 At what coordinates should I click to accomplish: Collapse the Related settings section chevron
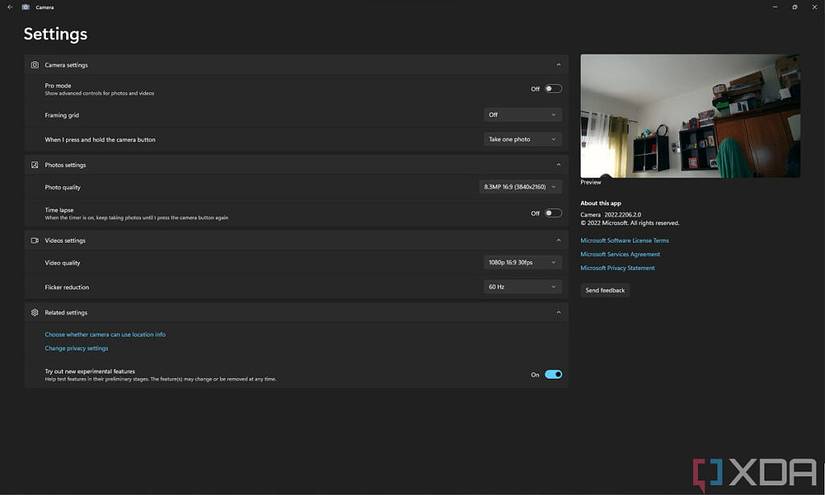558,312
